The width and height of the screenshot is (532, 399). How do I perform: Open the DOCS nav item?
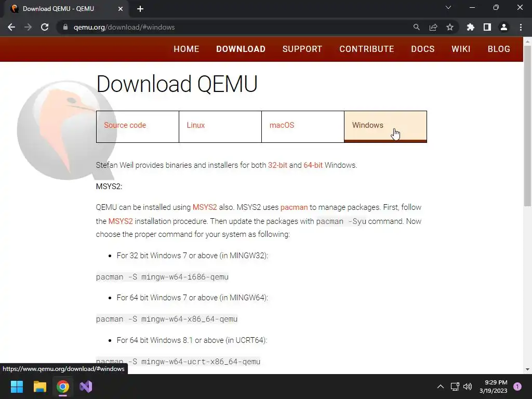point(422,49)
